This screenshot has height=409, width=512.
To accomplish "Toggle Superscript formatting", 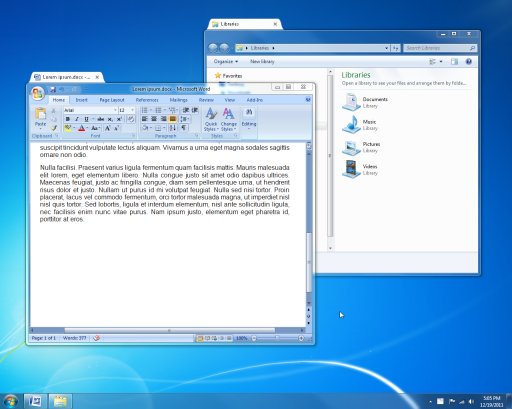I will (119, 119).
